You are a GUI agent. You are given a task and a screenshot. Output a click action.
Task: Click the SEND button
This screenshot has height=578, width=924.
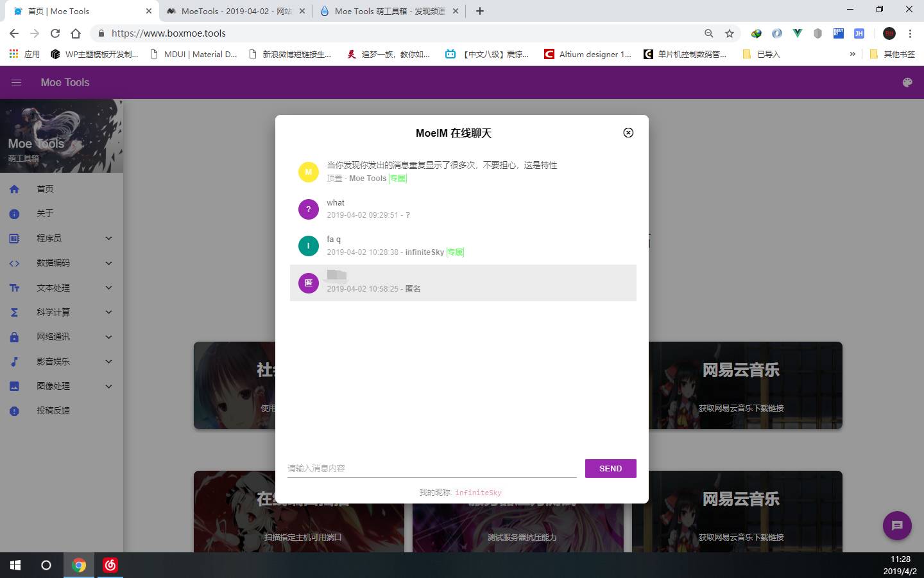610,468
